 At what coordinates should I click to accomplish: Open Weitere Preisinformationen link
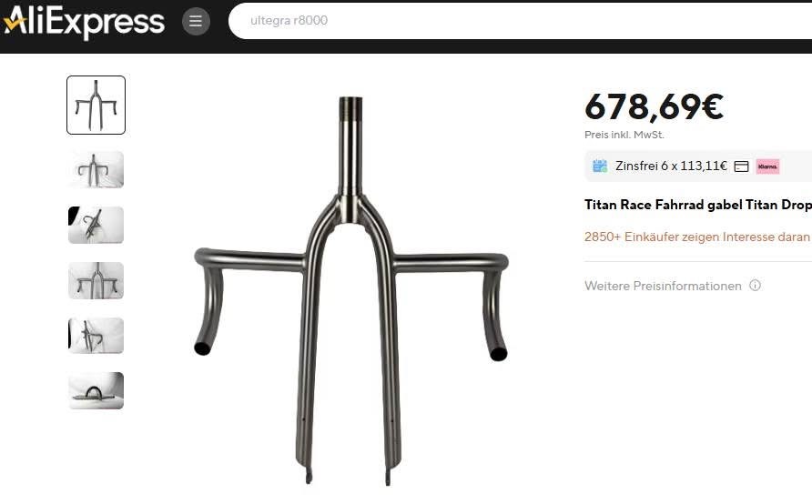[x=663, y=286]
